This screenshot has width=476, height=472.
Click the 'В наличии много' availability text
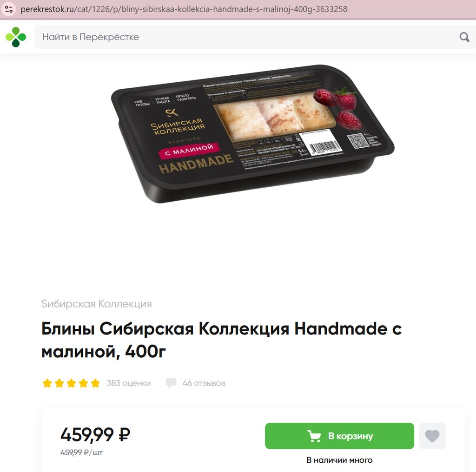coord(339,460)
